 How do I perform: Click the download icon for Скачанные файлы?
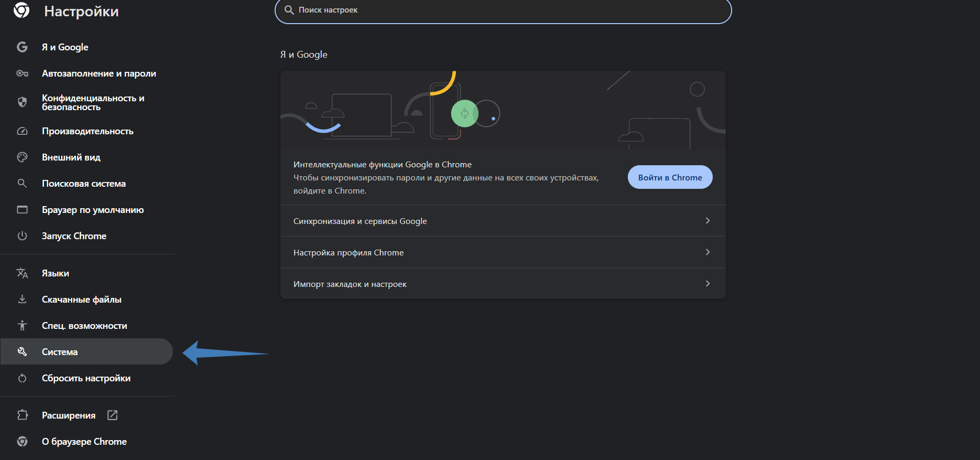coord(22,299)
